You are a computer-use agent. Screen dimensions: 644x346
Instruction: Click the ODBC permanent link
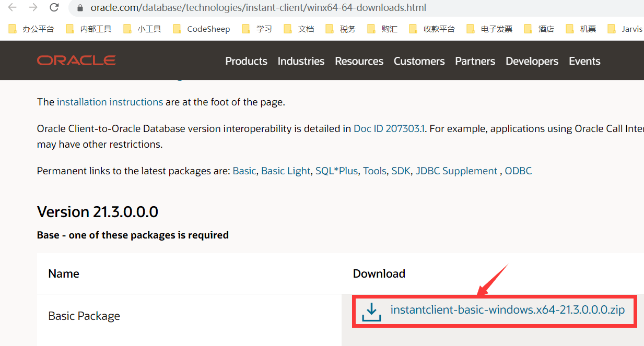coord(518,171)
